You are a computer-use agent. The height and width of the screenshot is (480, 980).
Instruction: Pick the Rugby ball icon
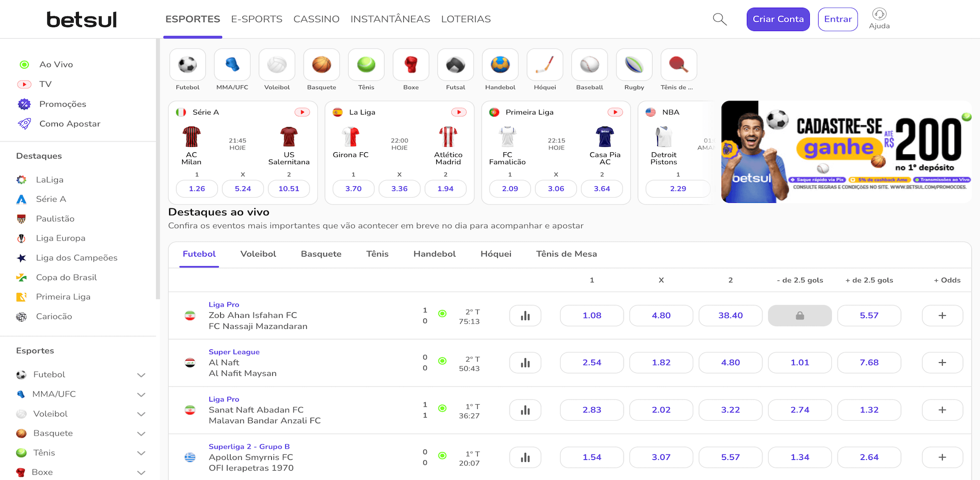point(634,65)
